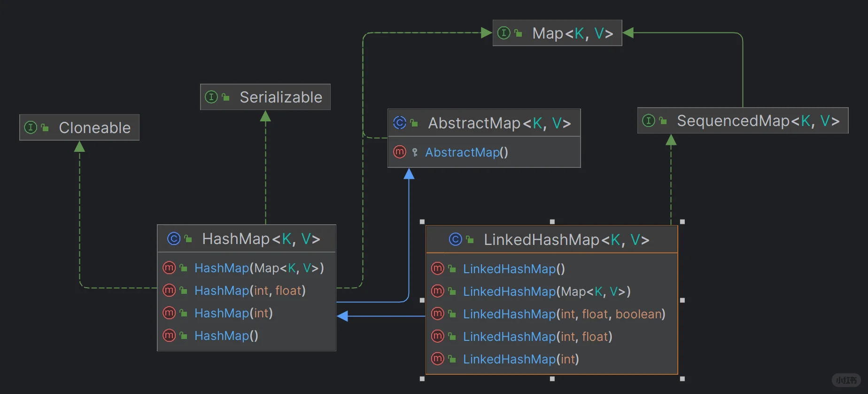Click the bottom-middle selection handle of LinkedHashMap node
Viewport: 868px width, 394px height.
552,378
